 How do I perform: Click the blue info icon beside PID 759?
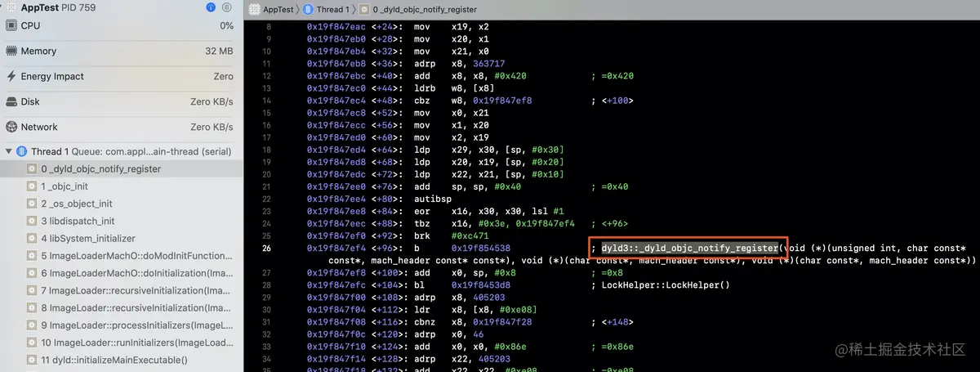click(212, 7)
